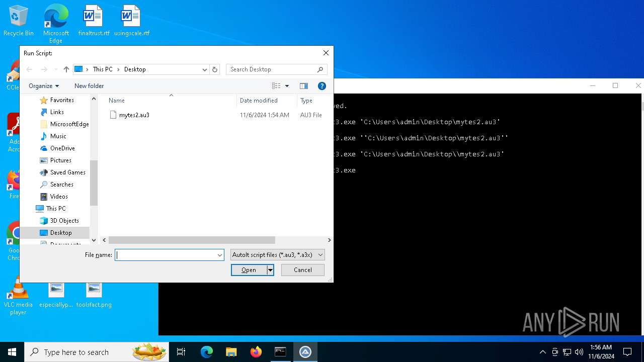The height and width of the screenshot is (362, 644).
Task: Select Pictures in the navigation pane
Action: [x=61, y=160]
